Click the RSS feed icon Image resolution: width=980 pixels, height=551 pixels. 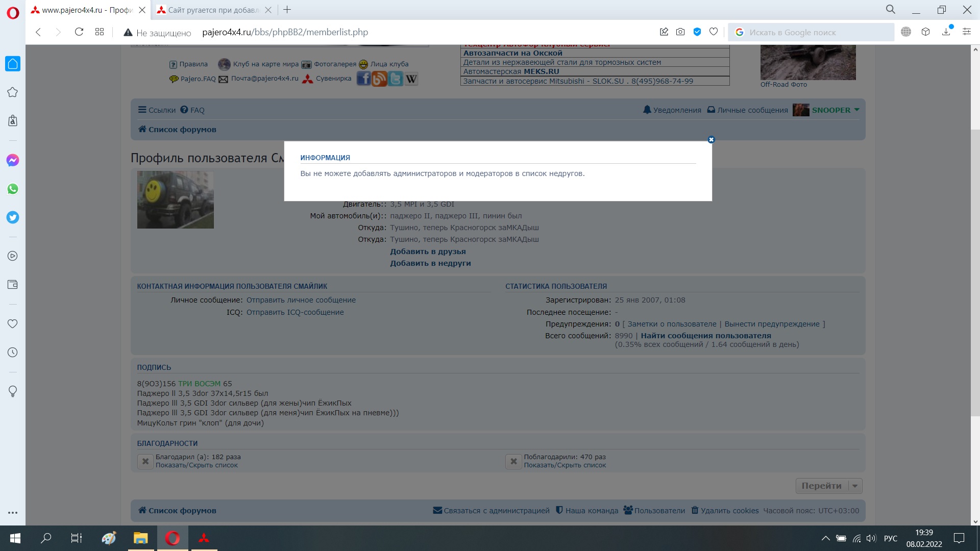[x=379, y=79]
